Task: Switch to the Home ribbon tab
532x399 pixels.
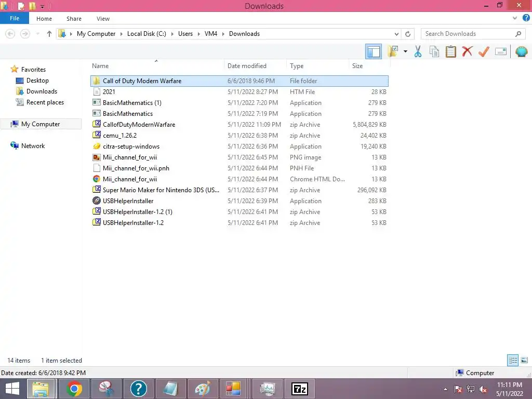Action: [x=44, y=19]
